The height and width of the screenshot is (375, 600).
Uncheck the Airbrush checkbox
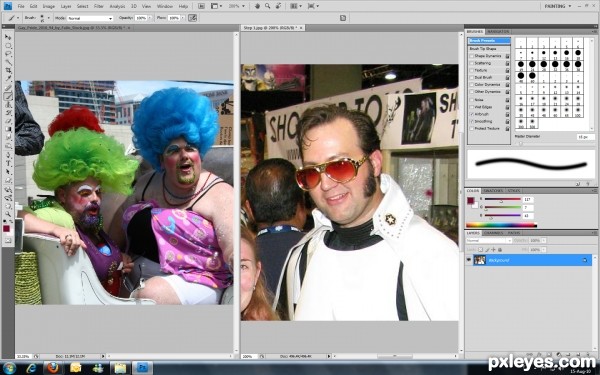472,114
